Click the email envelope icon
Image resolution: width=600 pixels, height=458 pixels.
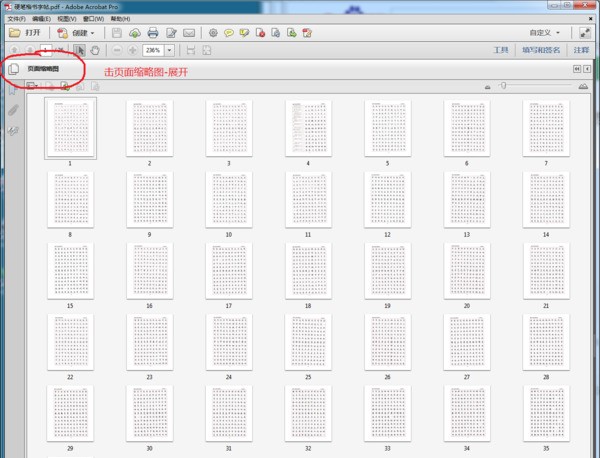click(188, 32)
